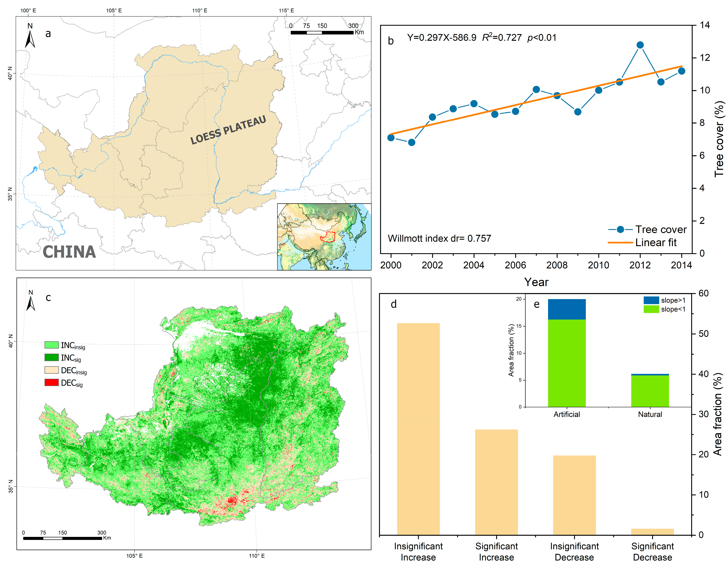The image size is (728, 564).
Task: Click the DECinsig beige legend swatch
Action: pos(52,370)
